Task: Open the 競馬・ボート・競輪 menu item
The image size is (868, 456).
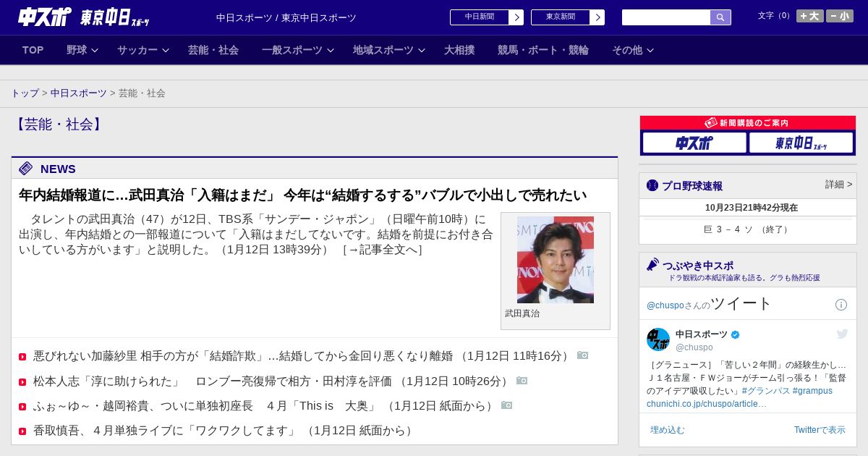Action: [543, 50]
